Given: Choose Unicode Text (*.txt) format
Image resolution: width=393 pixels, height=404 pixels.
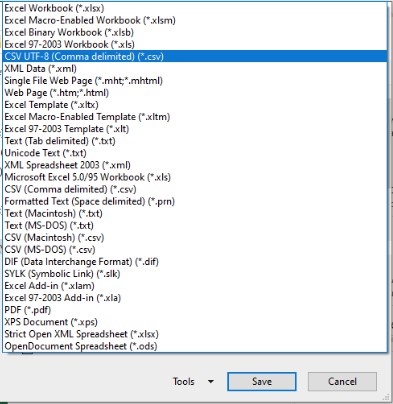Looking at the screenshot, I should click(195, 153).
